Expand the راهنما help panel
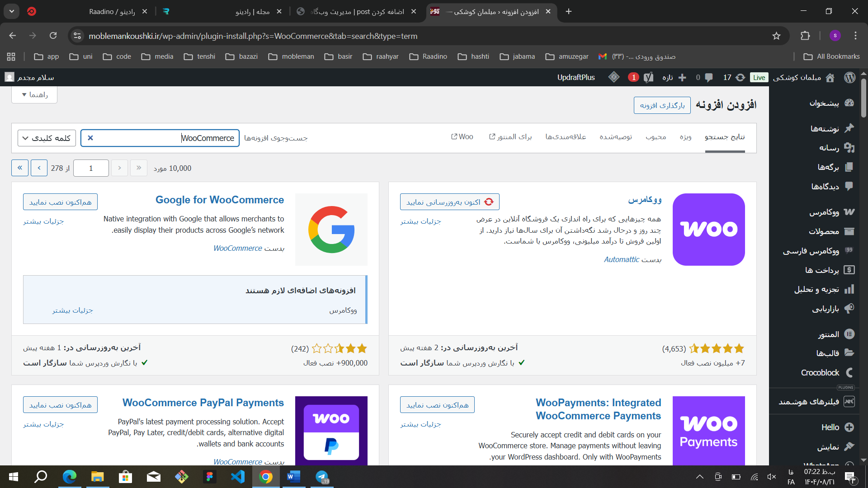Viewport: 868px width, 488px height. coord(34,95)
